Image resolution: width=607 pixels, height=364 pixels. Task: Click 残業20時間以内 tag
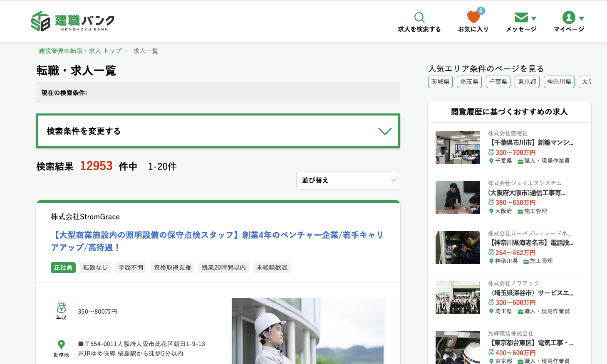tap(224, 268)
